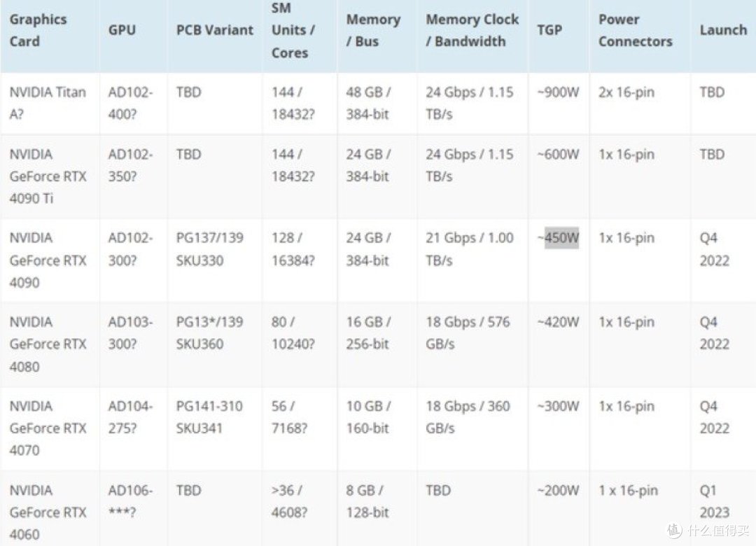Screen dimensions: 756x546
Task: Select the PG141-310 SKU341 cell
Action: pyautogui.click(x=209, y=416)
